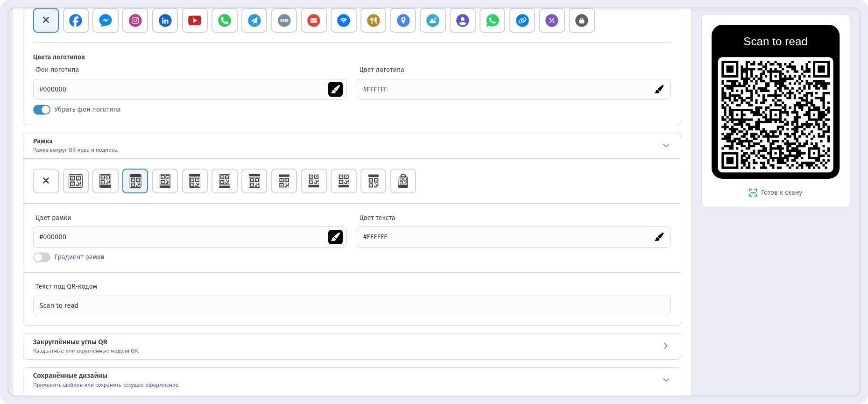868x404 pixels.
Task: Select the shopping-bag shaped frame style
Action: tap(403, 181)
